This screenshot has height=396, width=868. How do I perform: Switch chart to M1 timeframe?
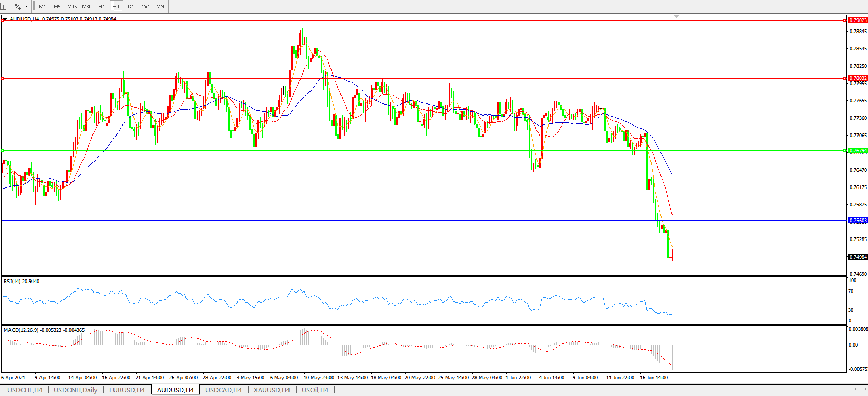click(43, 7)
